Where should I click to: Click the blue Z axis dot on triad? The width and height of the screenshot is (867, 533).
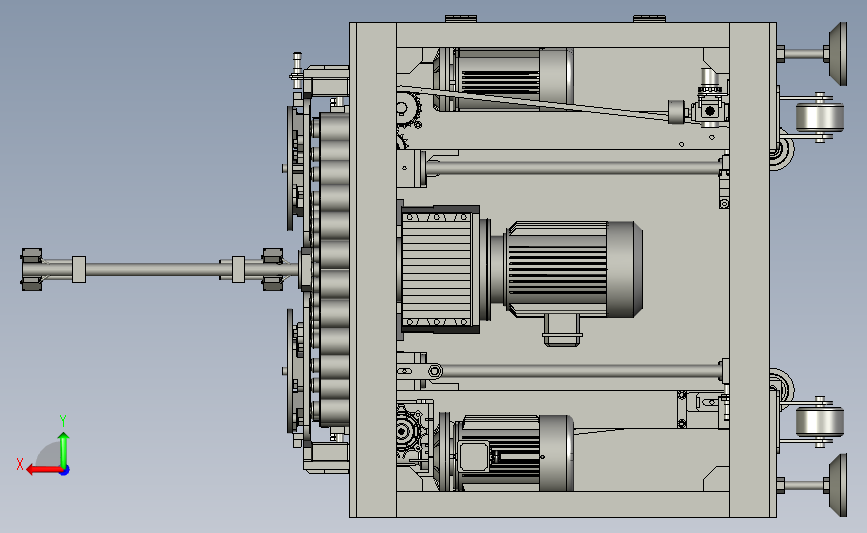tap(65, 471)
